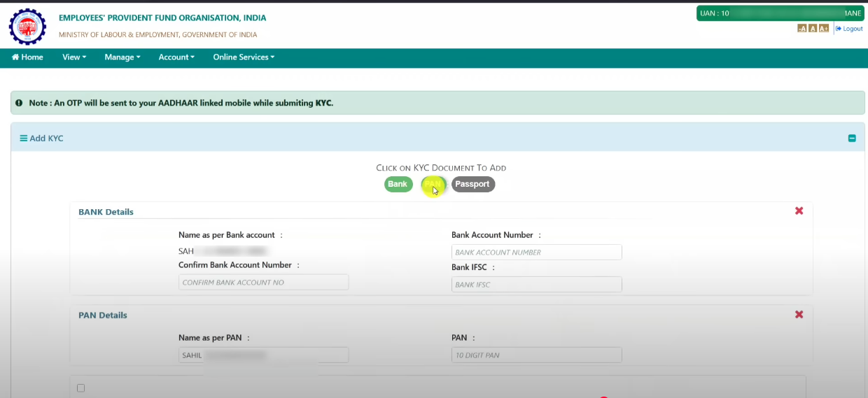Increase font size with A+ icon
Viewport: 868px width, 398px height.
click(824, 29)
